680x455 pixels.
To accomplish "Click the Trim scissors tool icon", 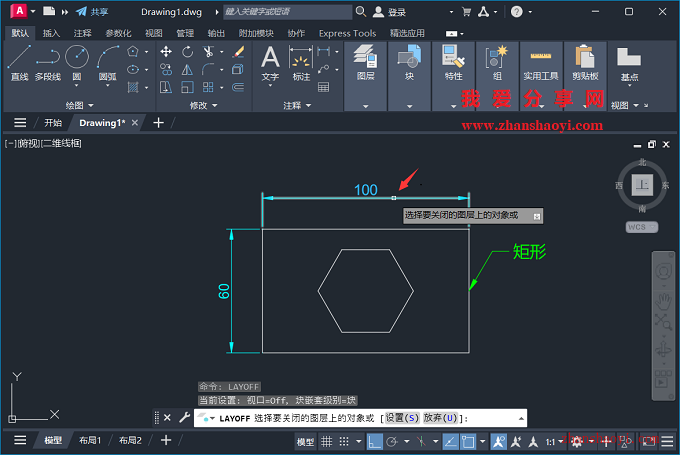I will pyautogui.click(x=208, y=52).
